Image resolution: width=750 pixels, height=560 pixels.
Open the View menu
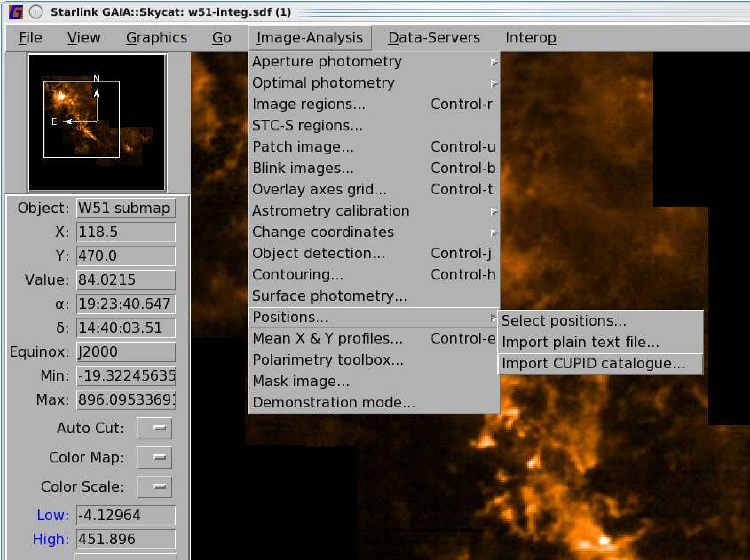(x=84, y=37)
